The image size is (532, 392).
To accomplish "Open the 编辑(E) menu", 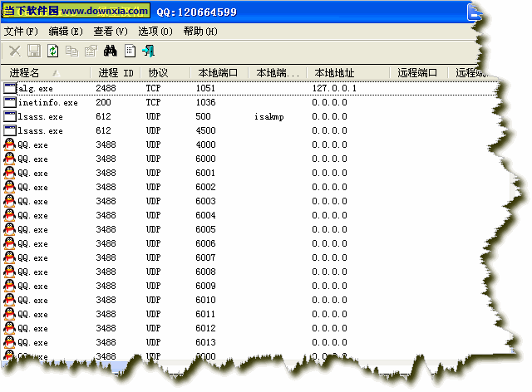I will (66, 31).
